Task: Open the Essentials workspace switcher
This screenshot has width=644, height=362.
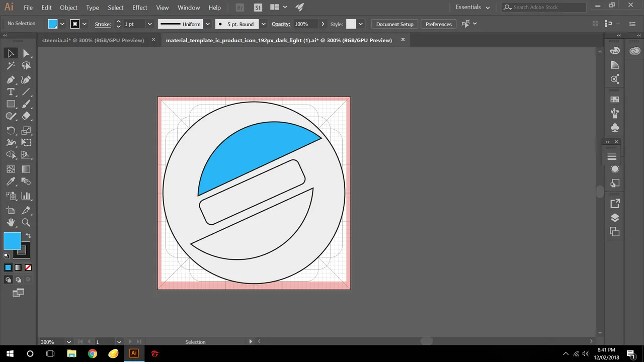Action: 472,7
